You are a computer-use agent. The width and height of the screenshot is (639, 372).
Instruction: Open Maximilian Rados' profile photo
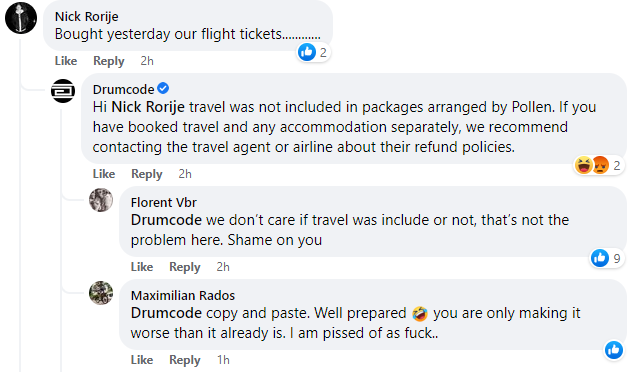101,293
